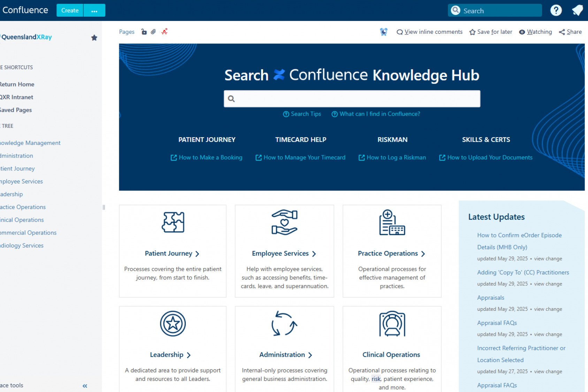Click the Patient Journey puzzle icon
This screenshot has width=588, height=392.
tap(173, 222)
